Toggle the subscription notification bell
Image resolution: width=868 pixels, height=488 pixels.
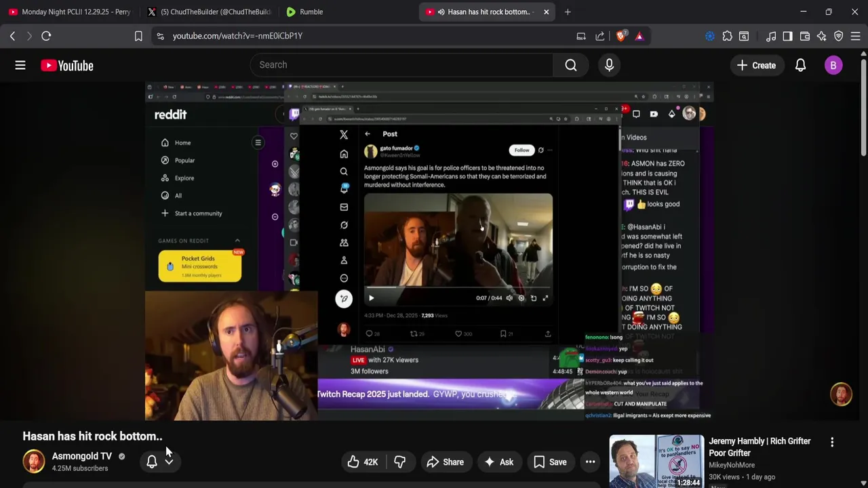click(152, 462)
